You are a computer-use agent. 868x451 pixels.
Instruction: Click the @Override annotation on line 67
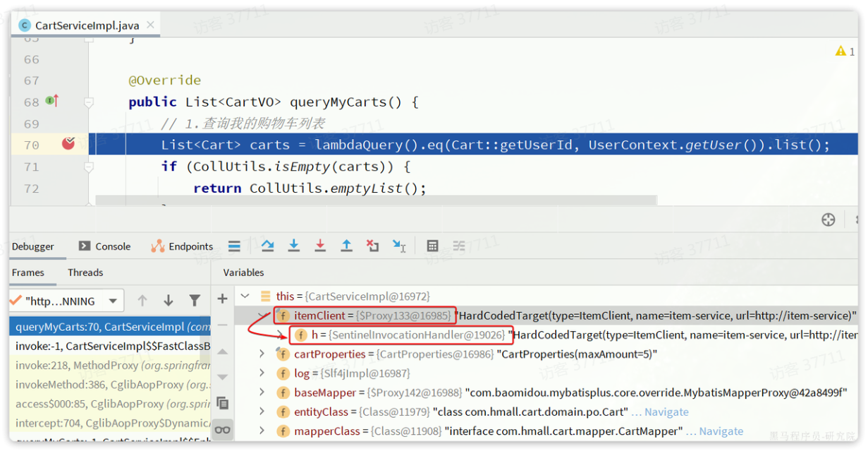(165, 80)
